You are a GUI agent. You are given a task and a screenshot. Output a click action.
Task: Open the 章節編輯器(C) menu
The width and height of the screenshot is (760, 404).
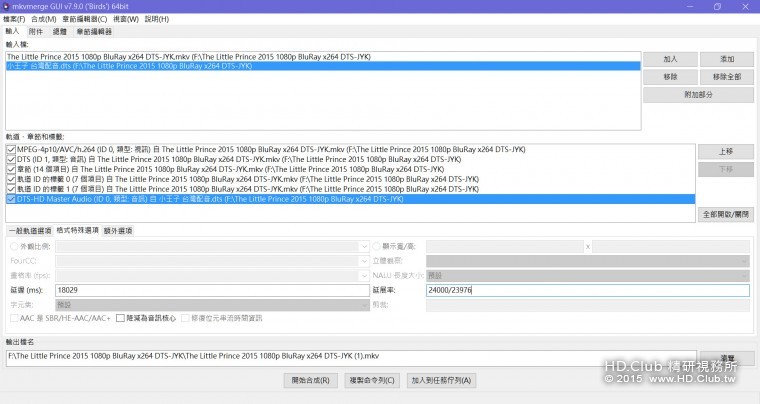click(x=84, y=19)
